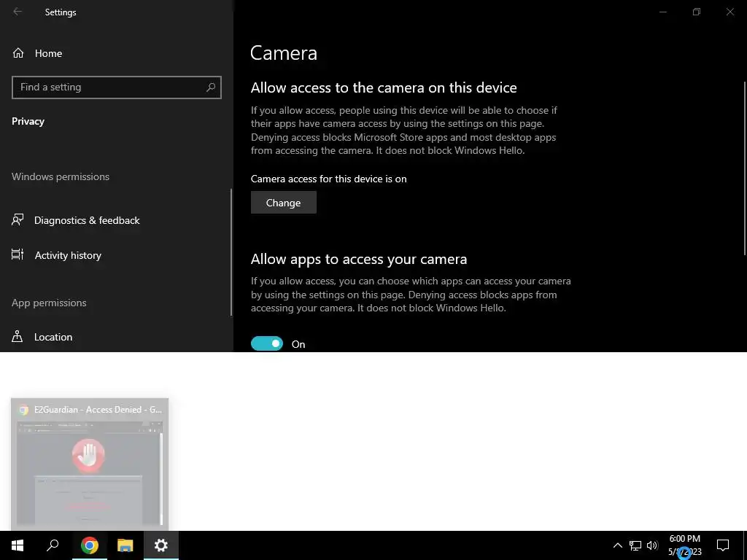Click the App permissions group label

point(49,303)
